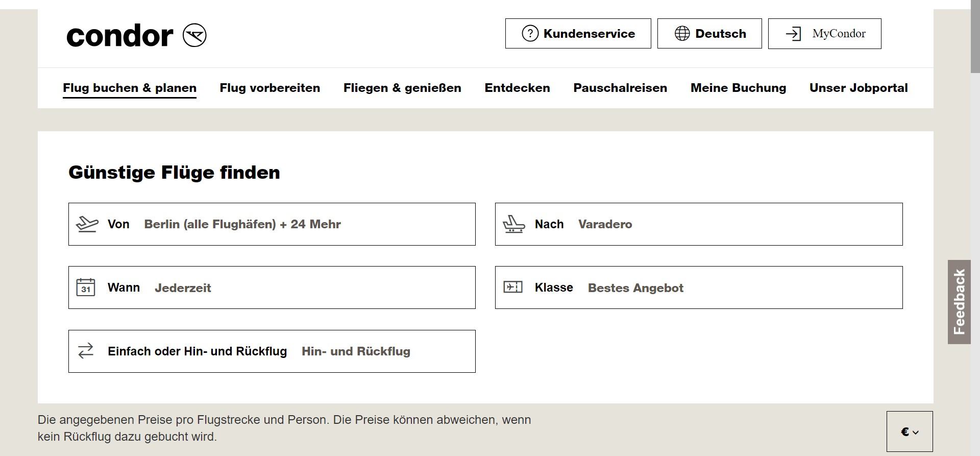Go to Meine Buchung
The height and width of the screenshot is (456, 980).
point(738,88)
